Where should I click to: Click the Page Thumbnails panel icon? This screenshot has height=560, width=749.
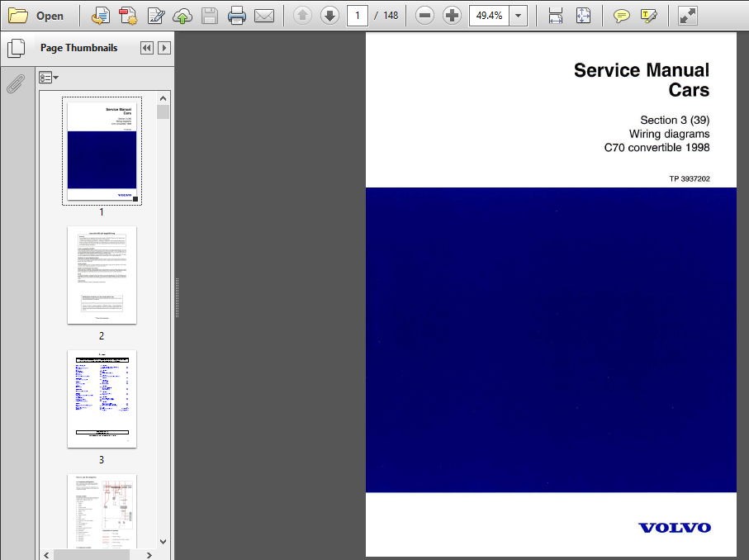pyautogui.click(x=17, y=48)
